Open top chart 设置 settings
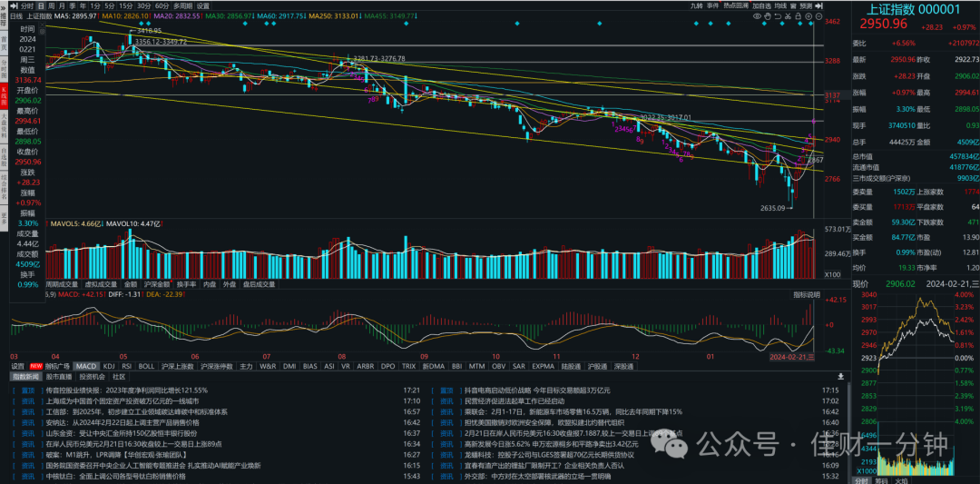This screenshot has height=484, width=980. click(202, 5)
